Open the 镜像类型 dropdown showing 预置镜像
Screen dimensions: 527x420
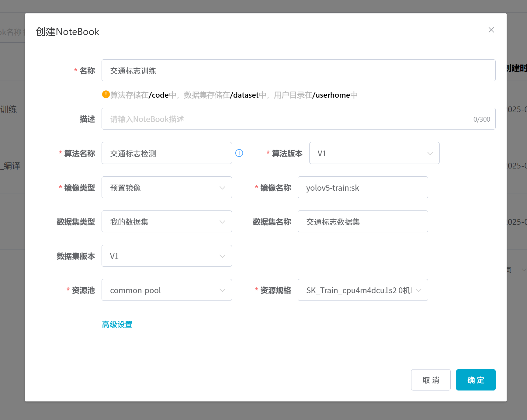coord(167,188)
